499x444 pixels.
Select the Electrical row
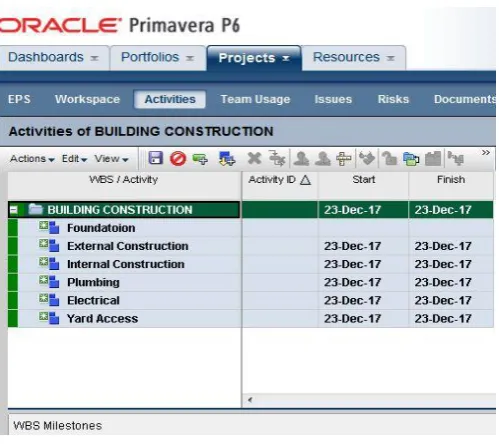pyautogui.click(x=250, y=300)
